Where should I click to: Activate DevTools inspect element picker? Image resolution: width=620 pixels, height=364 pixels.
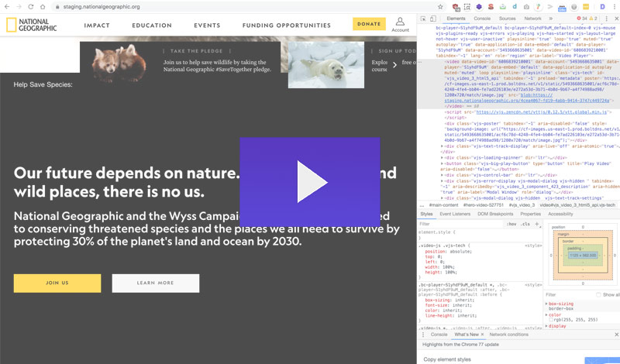423,19
